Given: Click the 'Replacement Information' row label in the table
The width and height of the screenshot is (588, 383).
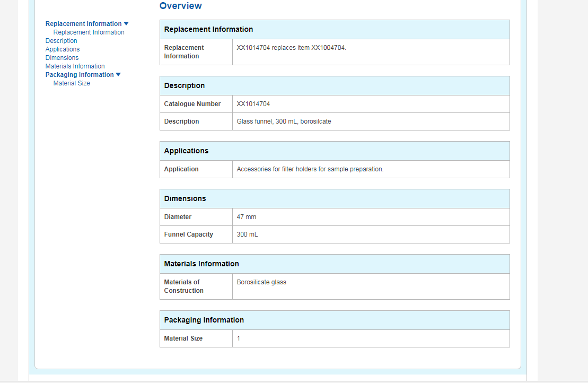Looking at the screenshot, I should (184, 52).
